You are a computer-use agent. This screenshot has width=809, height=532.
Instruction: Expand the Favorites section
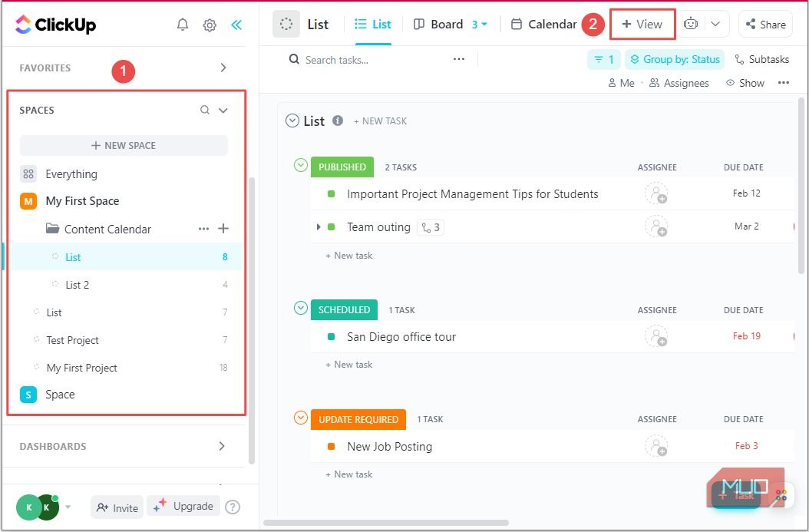[223, 68]
